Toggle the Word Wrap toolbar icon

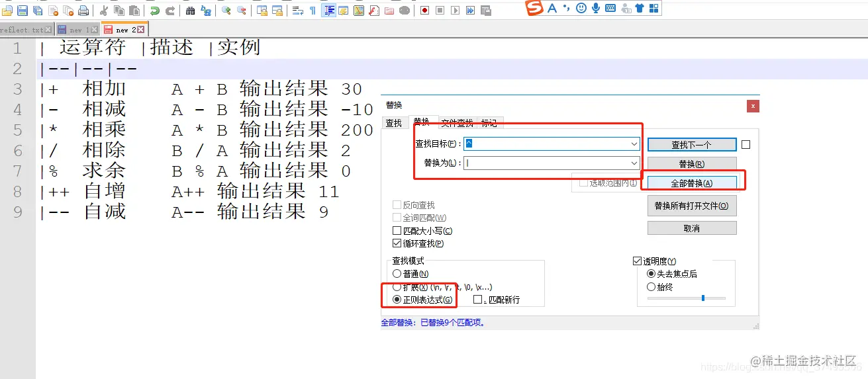[x=297, y=11]
